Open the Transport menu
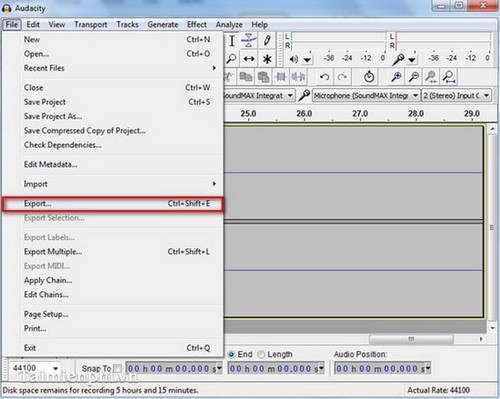Viewport: 500px width, 399px height. point(91,25)
